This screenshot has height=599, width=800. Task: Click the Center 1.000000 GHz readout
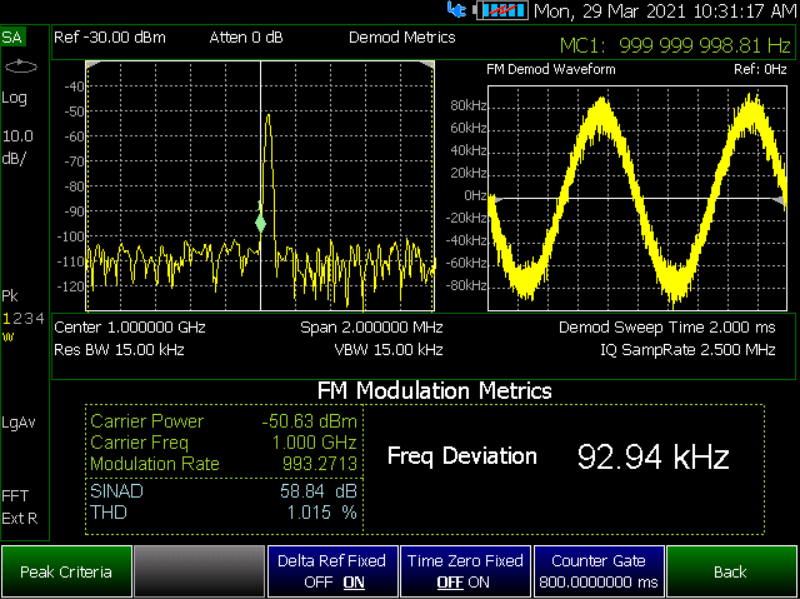point(130,327)
